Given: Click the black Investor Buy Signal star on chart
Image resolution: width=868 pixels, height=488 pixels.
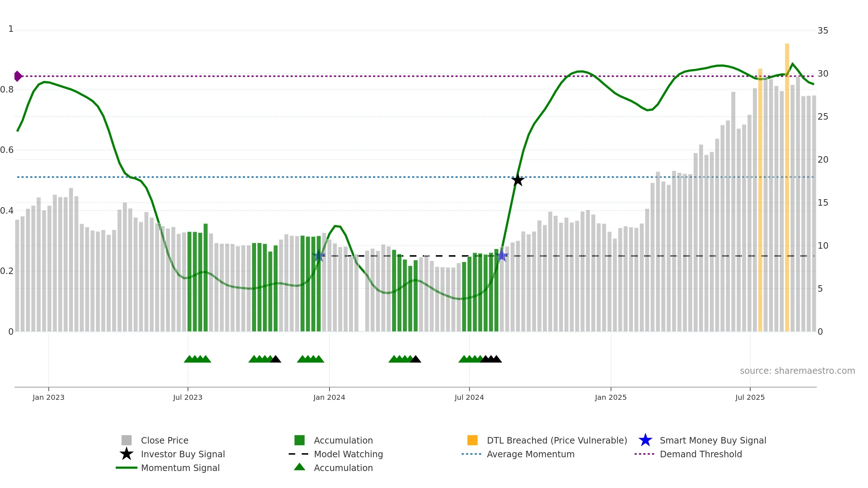Looking at the screenshot, I should [x=518, y=180].
